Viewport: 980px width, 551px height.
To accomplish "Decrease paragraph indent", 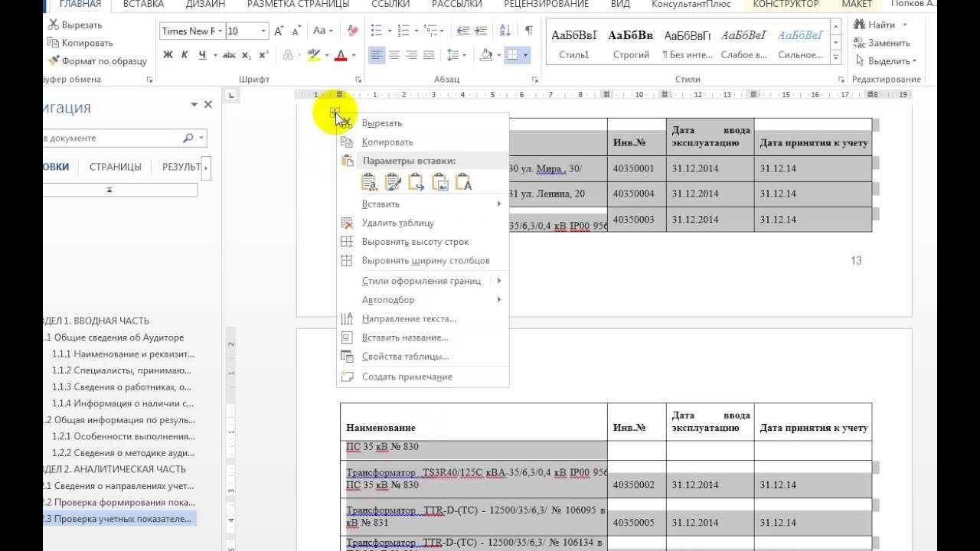I will pos(462,31).
